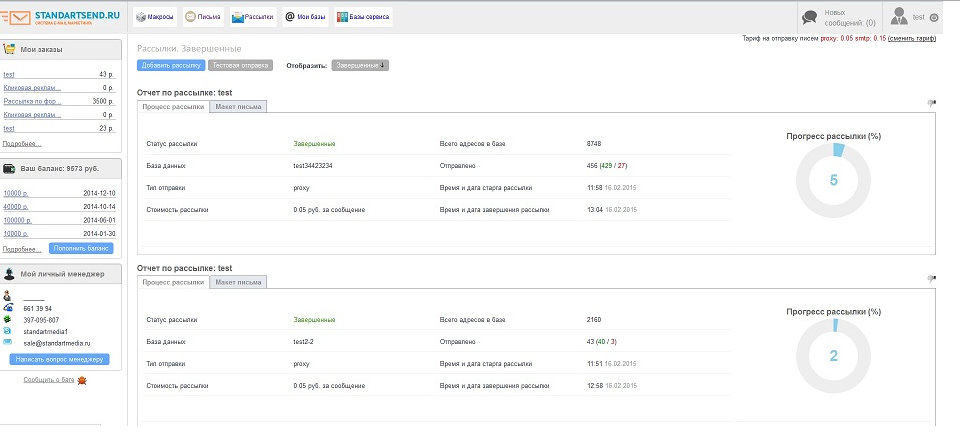Click the telephone icon next to 661 39 94
Screen dimensions: 960x436
(7, 308)
